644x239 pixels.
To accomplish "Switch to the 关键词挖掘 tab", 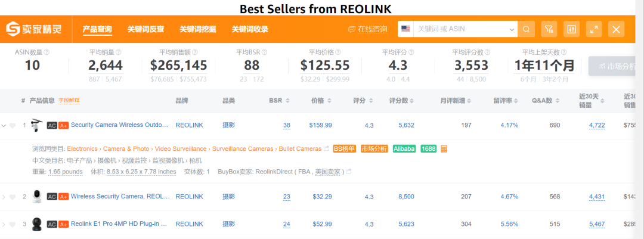I will pos(197,29).
